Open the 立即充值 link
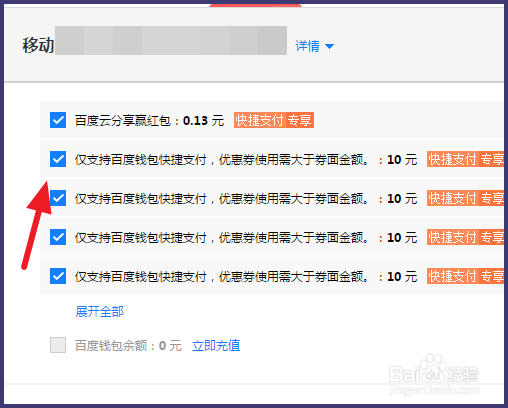Viewport: 508px width, 408px height. pos(216,346)
